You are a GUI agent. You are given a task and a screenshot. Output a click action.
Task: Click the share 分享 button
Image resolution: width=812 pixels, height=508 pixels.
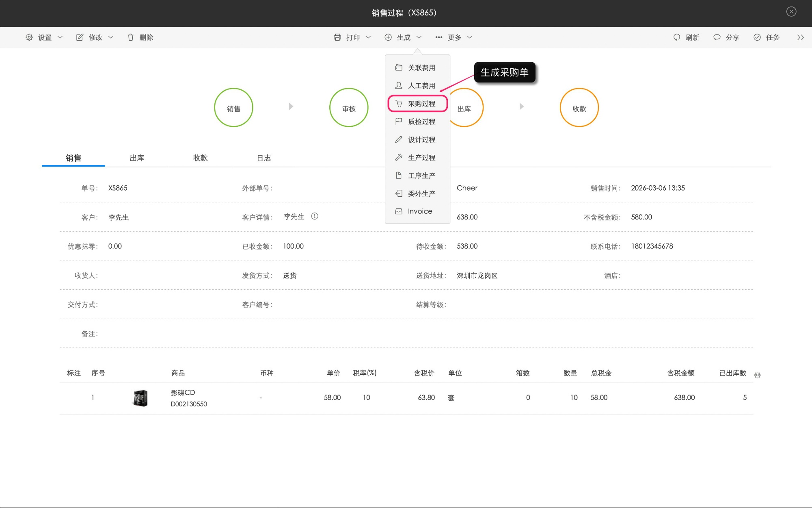726,37
